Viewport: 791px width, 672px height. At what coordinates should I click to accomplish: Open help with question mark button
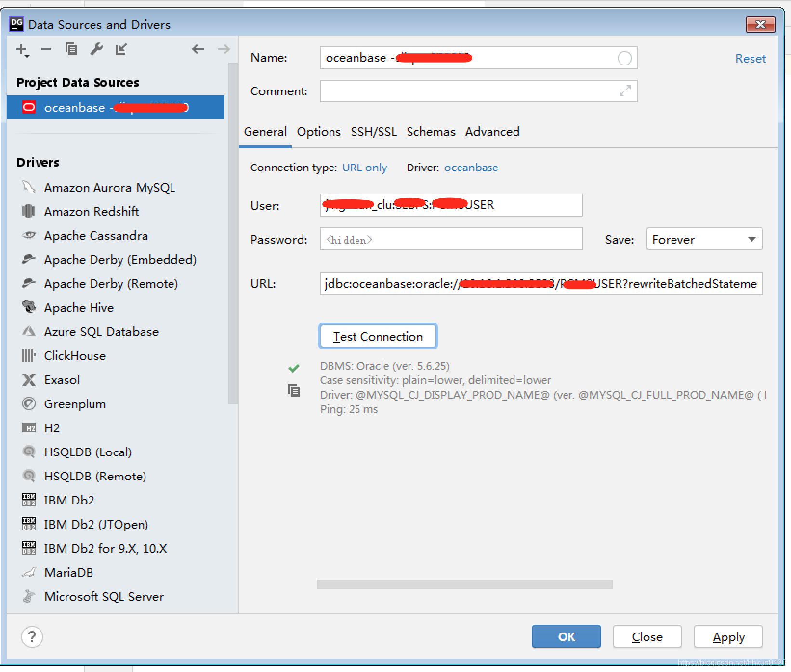pos(32,637)
